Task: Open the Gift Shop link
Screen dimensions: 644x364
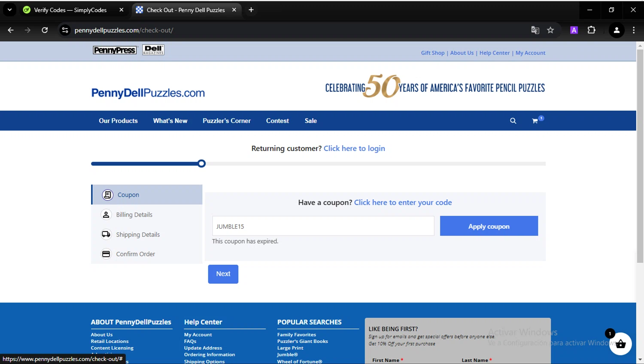Action: (433, 53)
